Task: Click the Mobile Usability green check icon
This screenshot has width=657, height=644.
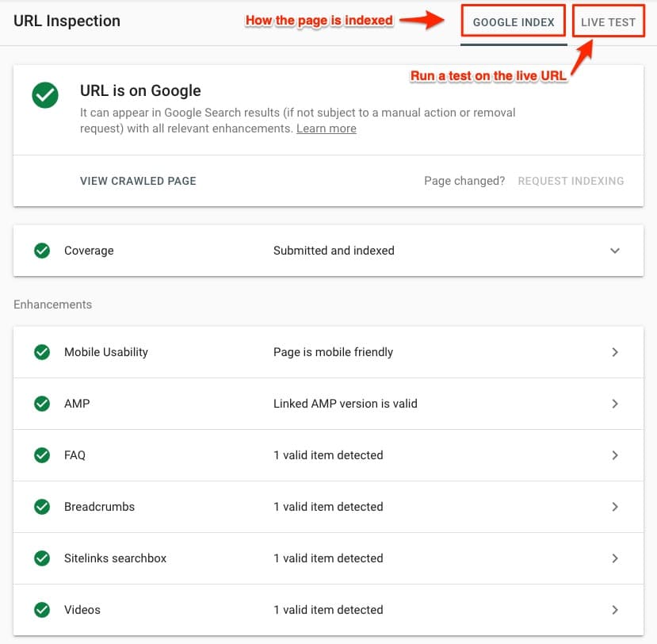Action: coord(42,352)
